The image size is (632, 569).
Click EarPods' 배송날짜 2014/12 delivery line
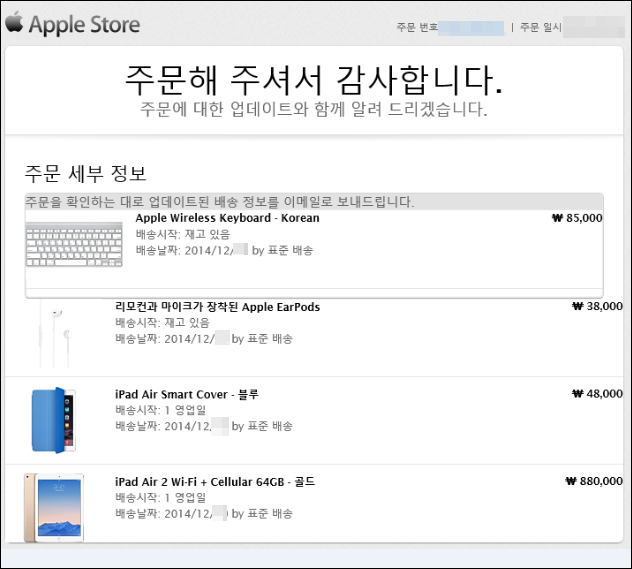[x=204, y=338]
